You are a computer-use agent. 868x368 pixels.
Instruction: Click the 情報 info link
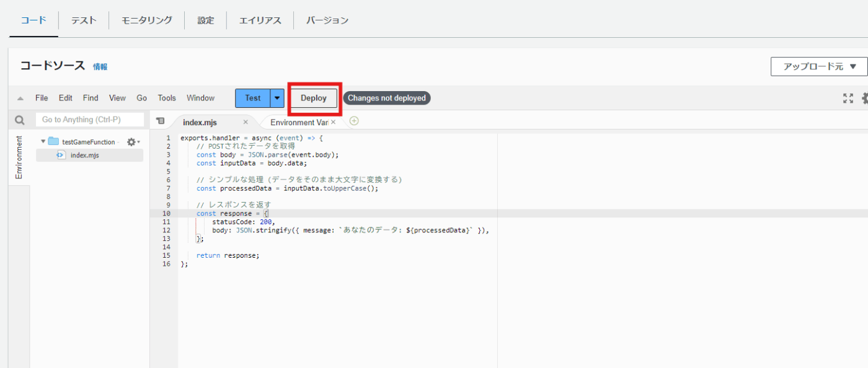pyautogui.click(x=100, y=67)
